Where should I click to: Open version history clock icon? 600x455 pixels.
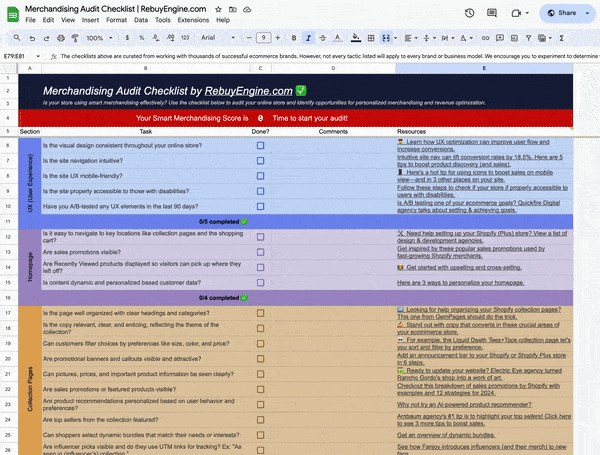pyautogui.click(x=469, y=13)
